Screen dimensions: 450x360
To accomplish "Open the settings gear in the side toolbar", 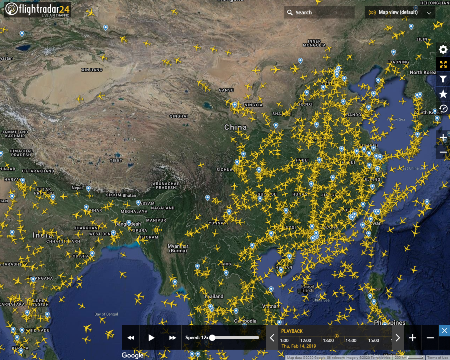I will point(443,50).
